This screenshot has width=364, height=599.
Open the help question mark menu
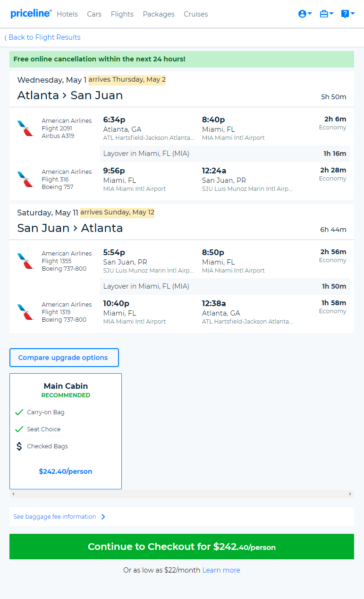point(348,14)
